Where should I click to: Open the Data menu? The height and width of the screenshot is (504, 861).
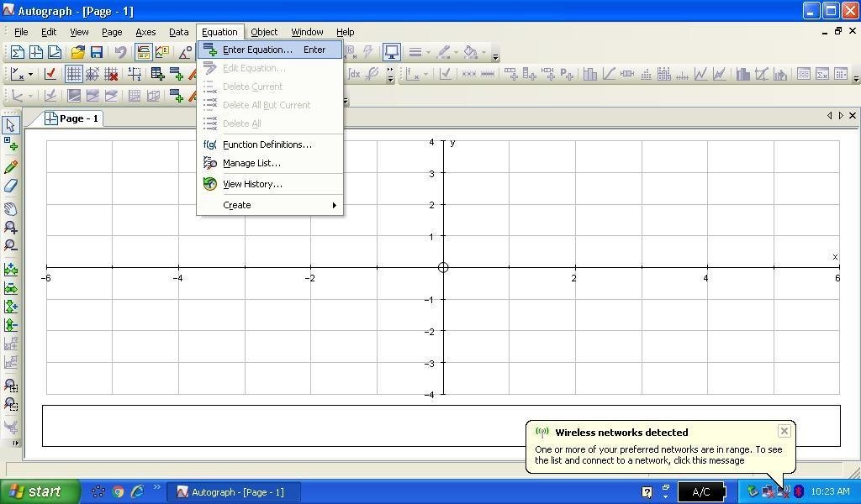[178, 32]
